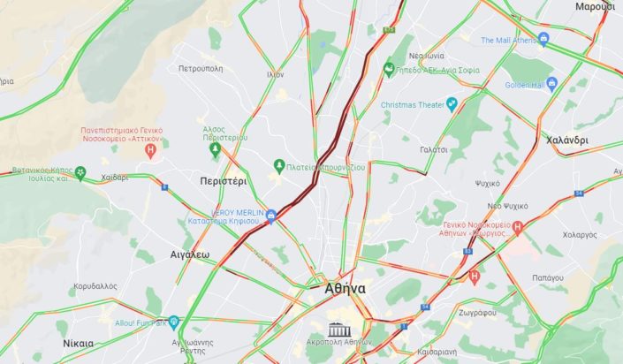Click the Βοτανικός Κήπος garden pin
This screenshot has height=364, width=623.
pos(80,173)
